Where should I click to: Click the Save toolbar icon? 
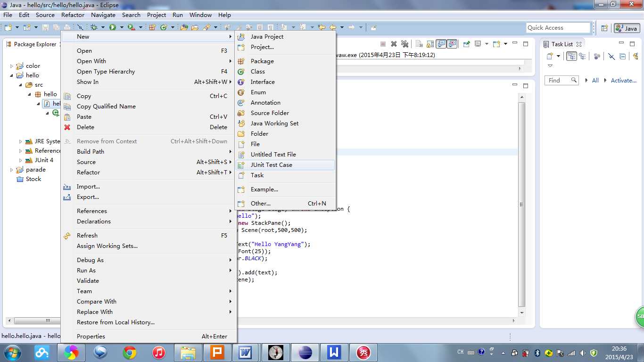tap(46, 27)
